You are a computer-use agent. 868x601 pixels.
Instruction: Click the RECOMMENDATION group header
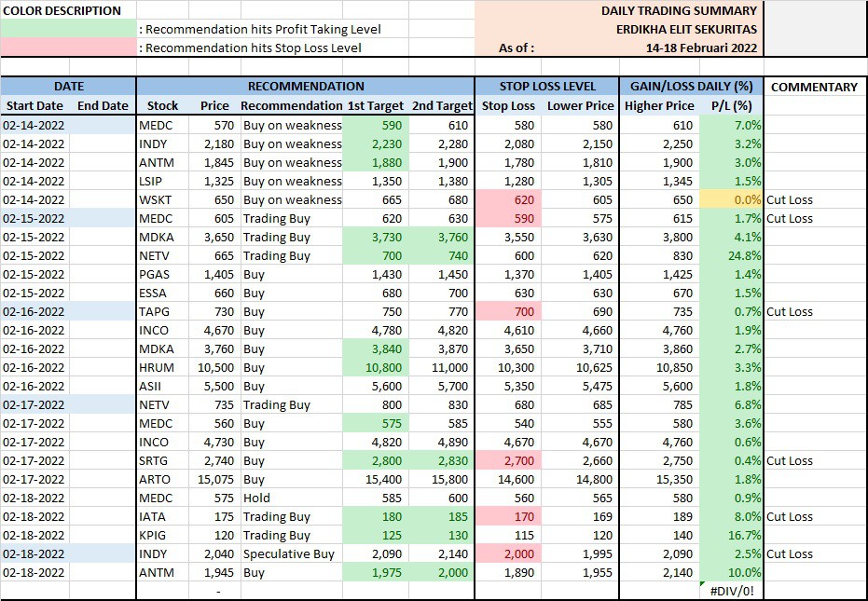tap(305, 87)
